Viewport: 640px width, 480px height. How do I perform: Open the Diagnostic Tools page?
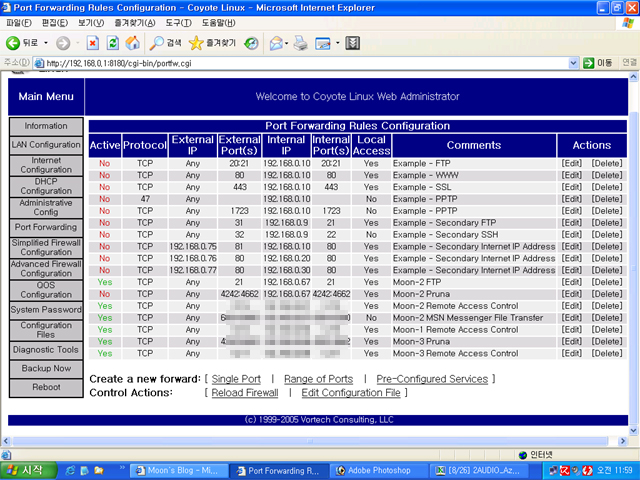pyautogui.click(x=46, y=350)
